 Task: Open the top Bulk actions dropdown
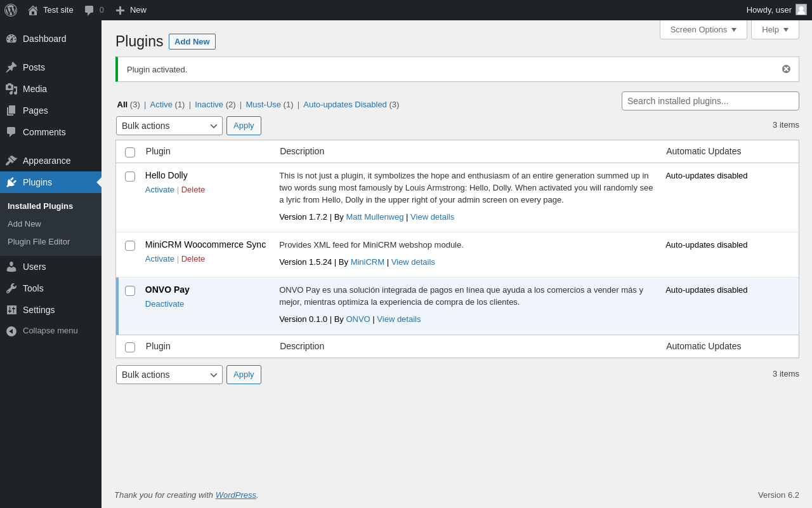pos(169,126)
